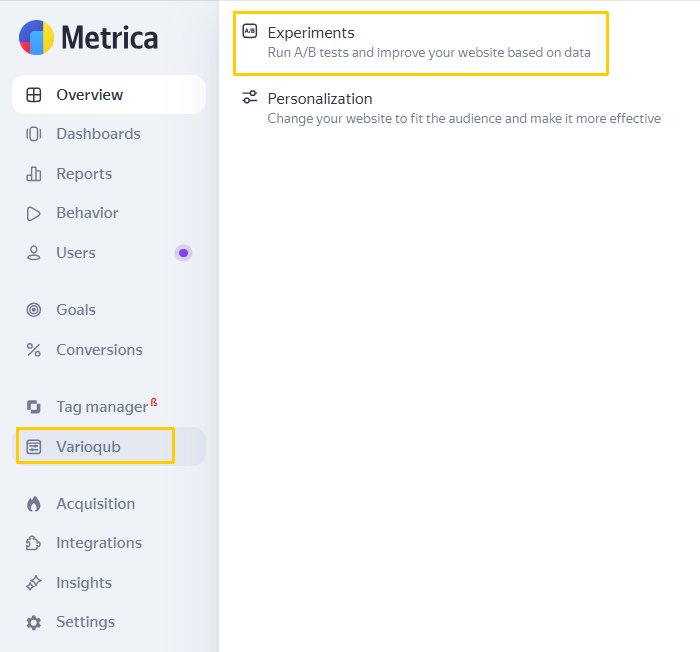Click the Reports bar chart icon
The image size is (700, 652).
(34, 174)
